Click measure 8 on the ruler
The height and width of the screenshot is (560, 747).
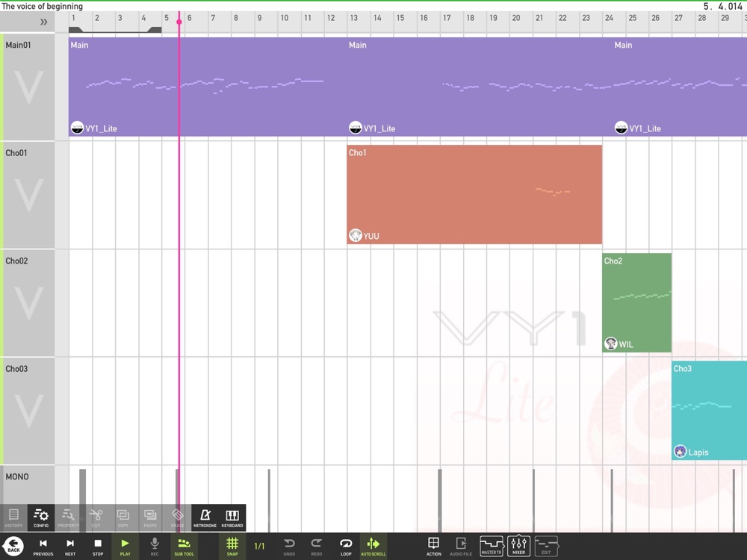[236, 18]
